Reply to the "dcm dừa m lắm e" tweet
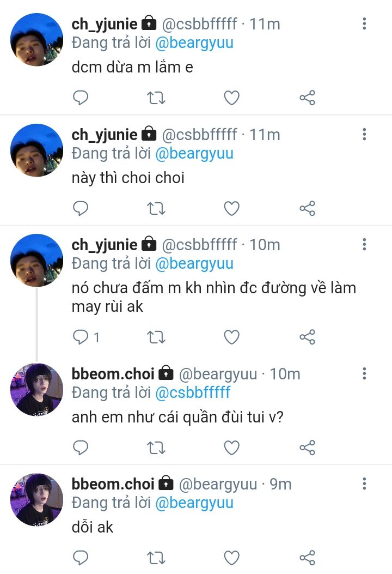This screenshot has width=392, height=574. [81, 98]
